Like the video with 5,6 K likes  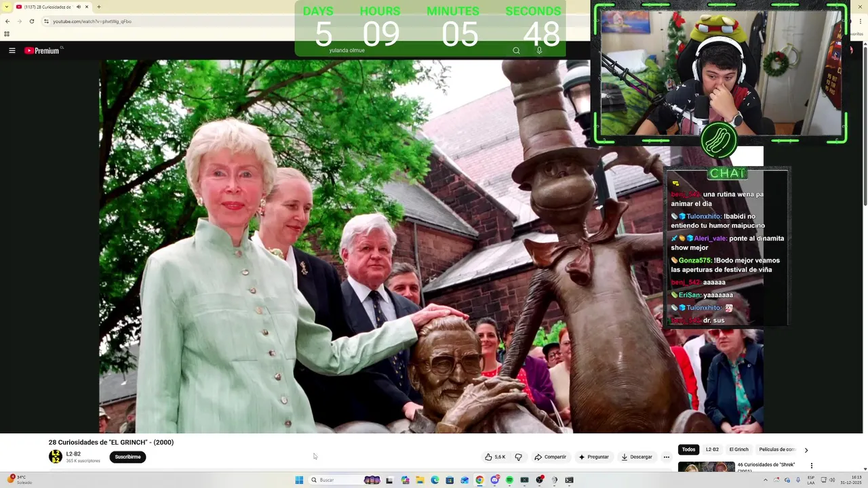[495, 457]
